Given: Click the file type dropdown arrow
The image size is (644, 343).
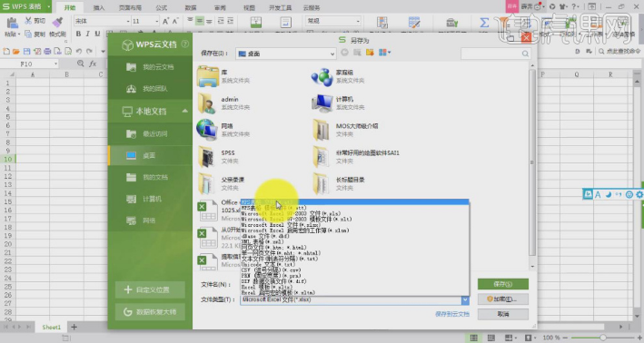Looking at the screenshot, I should pos(465,300).
